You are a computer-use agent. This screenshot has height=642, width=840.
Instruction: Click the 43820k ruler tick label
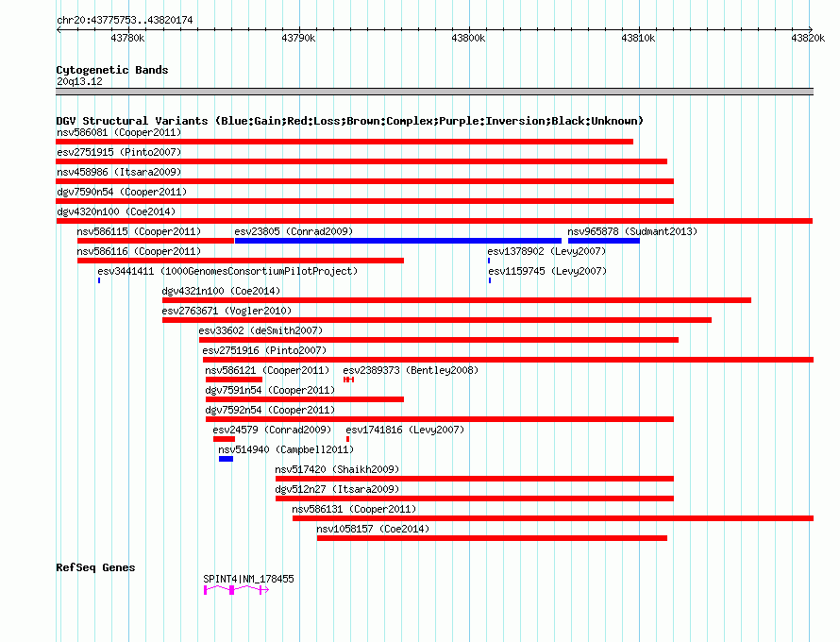808,38
